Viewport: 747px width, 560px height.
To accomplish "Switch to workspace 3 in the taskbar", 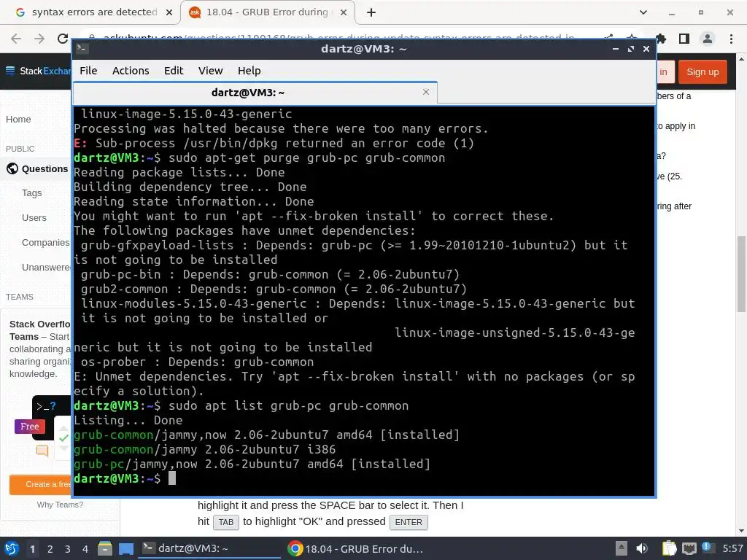I will coord(68,549).
